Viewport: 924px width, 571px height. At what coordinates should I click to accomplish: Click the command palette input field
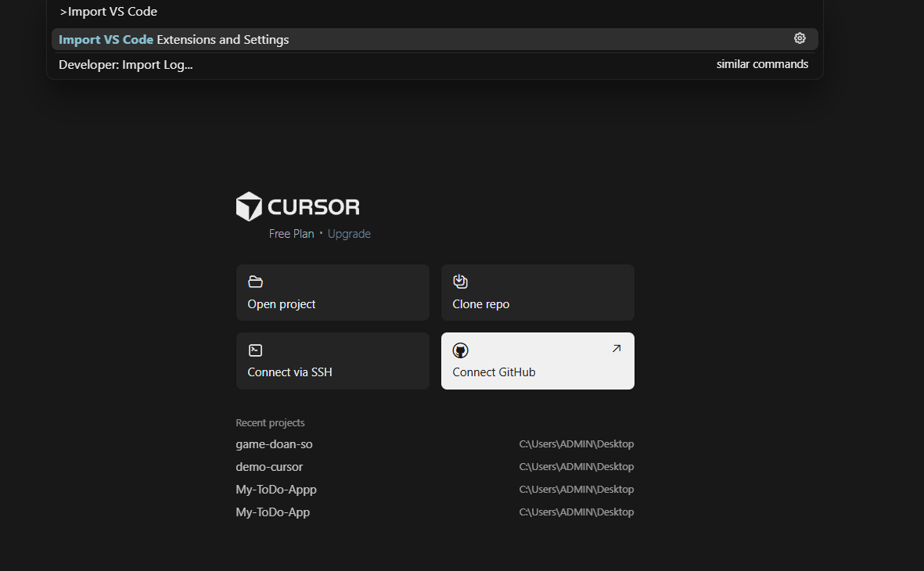(x=435, y=12)
